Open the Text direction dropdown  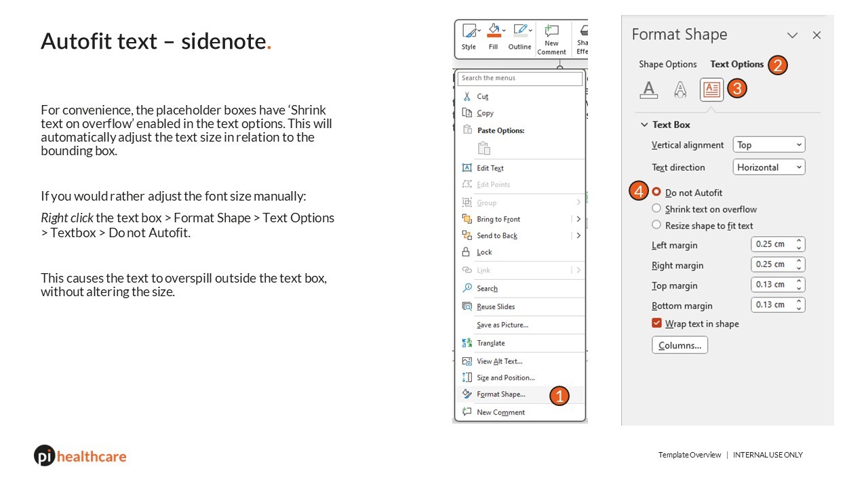[769, 167]
